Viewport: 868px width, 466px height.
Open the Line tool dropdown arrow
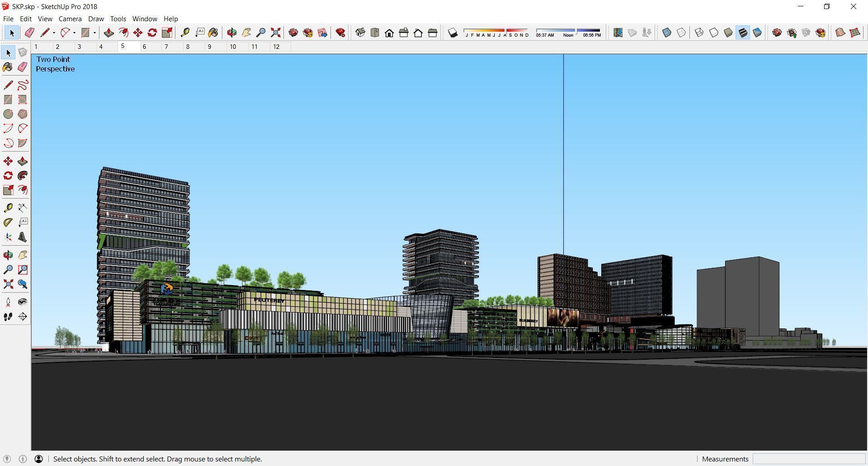pos(54,33)
